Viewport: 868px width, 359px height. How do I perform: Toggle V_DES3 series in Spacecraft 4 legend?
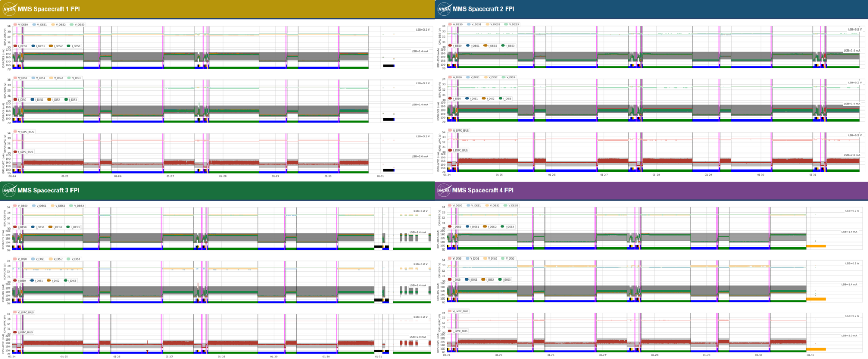[512, 206]
